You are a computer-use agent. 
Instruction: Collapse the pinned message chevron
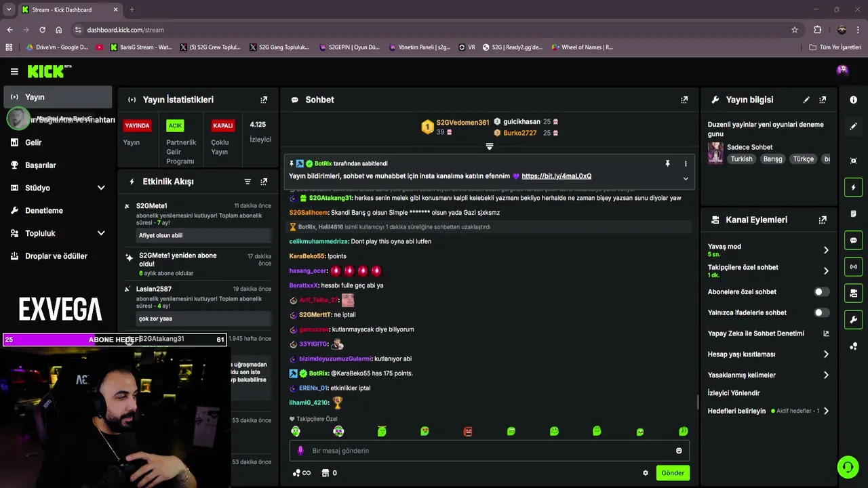click(x=686, y=179)
